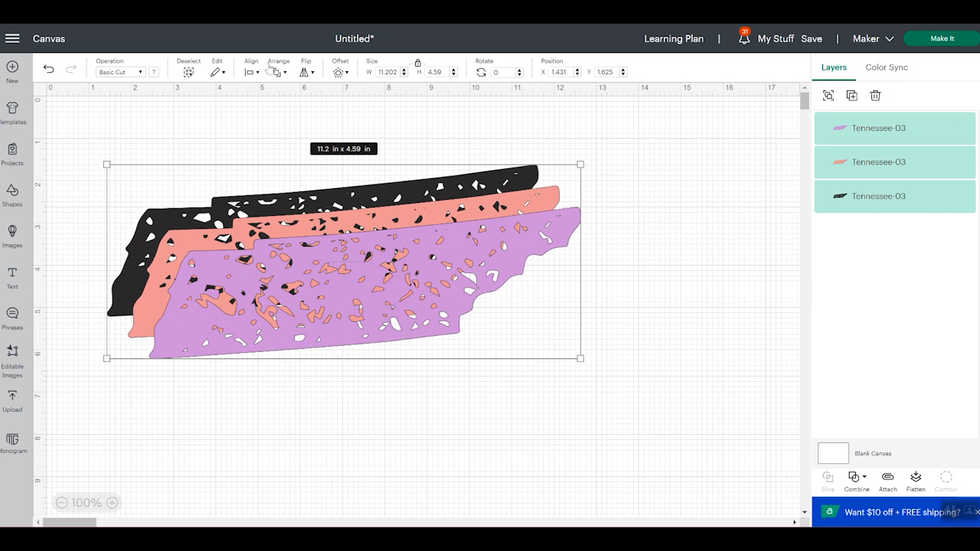Open the Flip dropdown
980x551 pixels.
click(x=307, y=72)
